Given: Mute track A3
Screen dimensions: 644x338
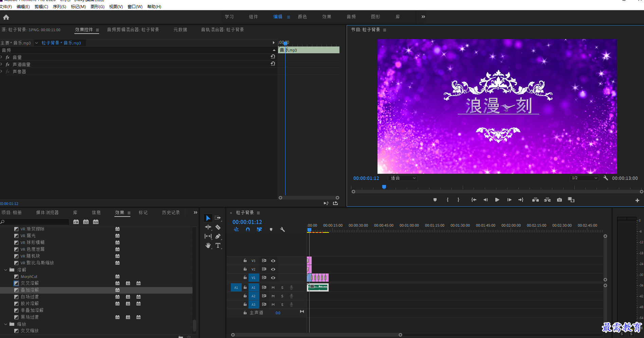Looking at the screenshot, I should 273,304.
